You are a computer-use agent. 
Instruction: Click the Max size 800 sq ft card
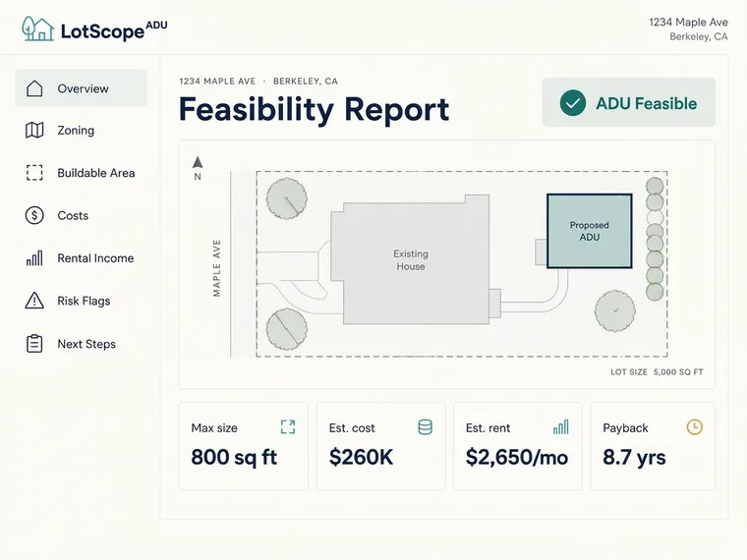[244, 446]
